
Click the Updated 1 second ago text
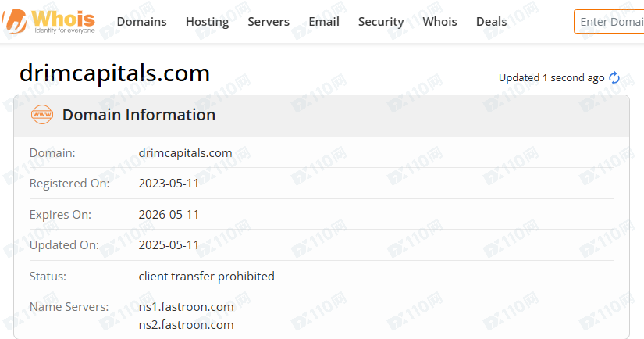[551, 77]
